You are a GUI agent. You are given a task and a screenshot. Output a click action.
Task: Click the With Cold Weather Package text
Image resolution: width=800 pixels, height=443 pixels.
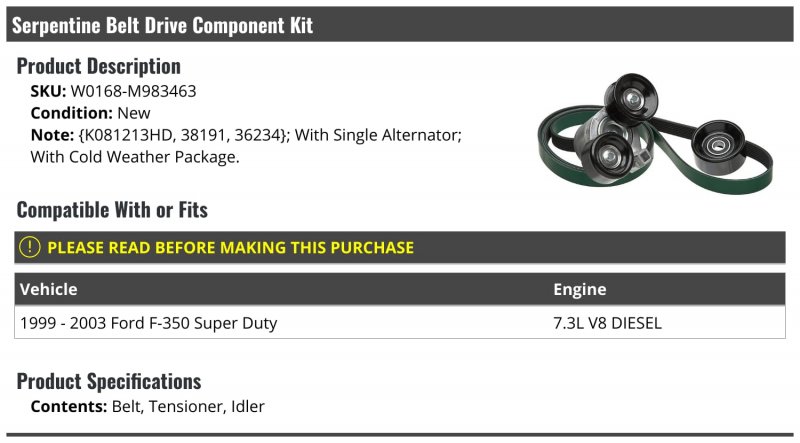(x=135, y=157)
